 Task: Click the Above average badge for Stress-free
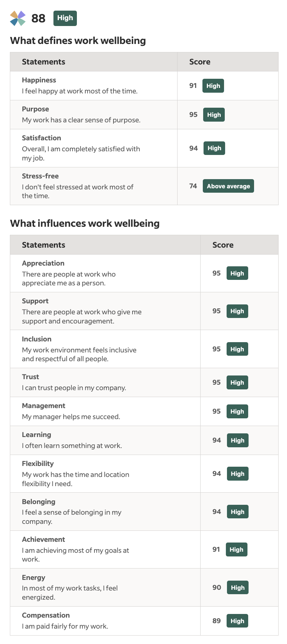pos(228,186)
